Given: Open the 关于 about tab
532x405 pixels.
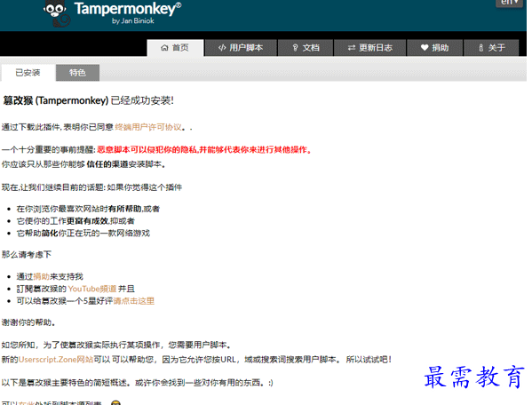Looking at the screenshot, I should (491, 48).
